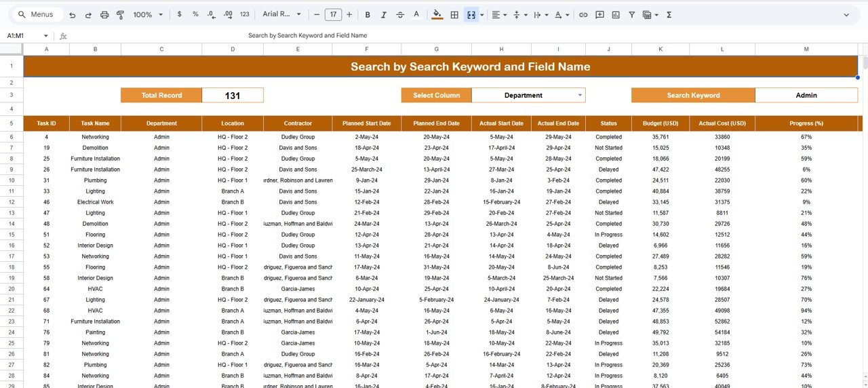Screen dimensions: 868x388
Task: Click the increase font size plus button
Action: 349,14
